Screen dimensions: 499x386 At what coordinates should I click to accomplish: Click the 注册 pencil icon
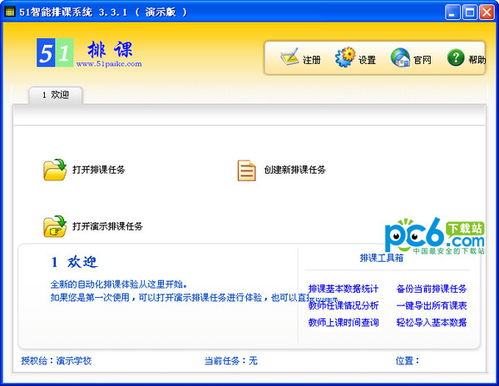tap(289, 57)
